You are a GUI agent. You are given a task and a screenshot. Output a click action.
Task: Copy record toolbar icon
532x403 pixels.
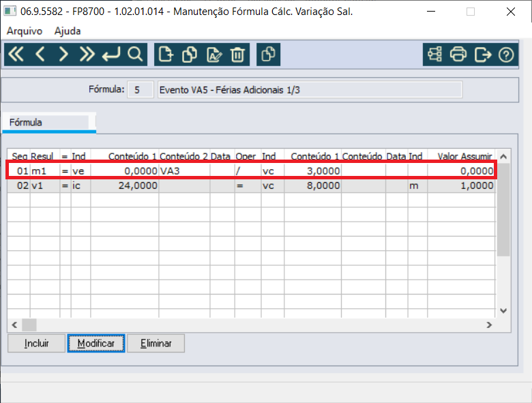click(x=190, y=55)
